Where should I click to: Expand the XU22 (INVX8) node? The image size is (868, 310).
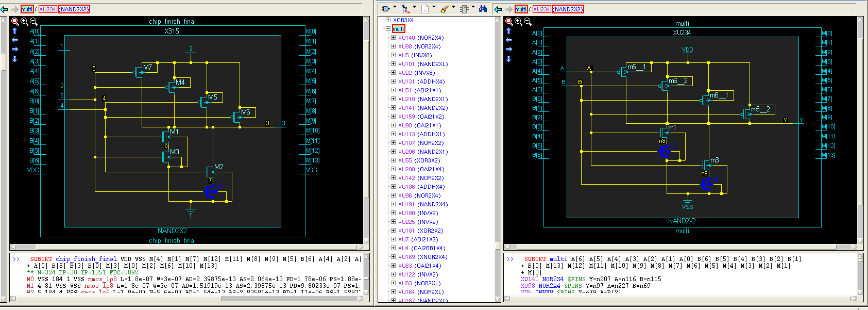coord(393,73)
